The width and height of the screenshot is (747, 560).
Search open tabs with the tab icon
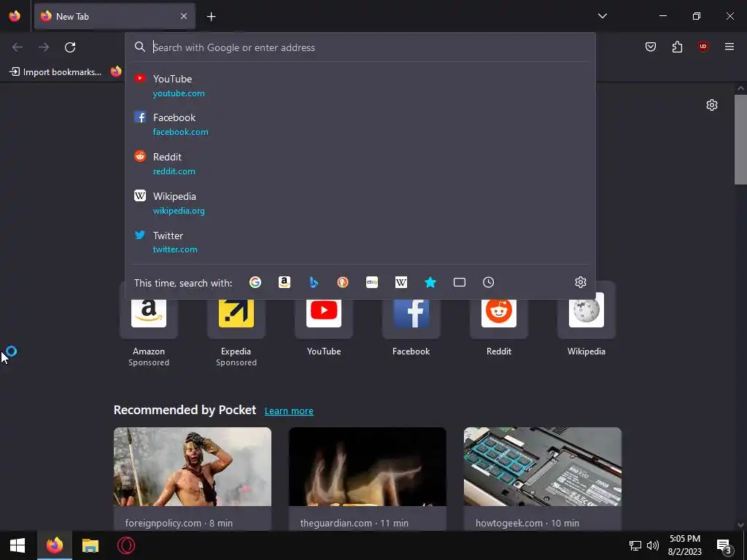click(460, 282)
